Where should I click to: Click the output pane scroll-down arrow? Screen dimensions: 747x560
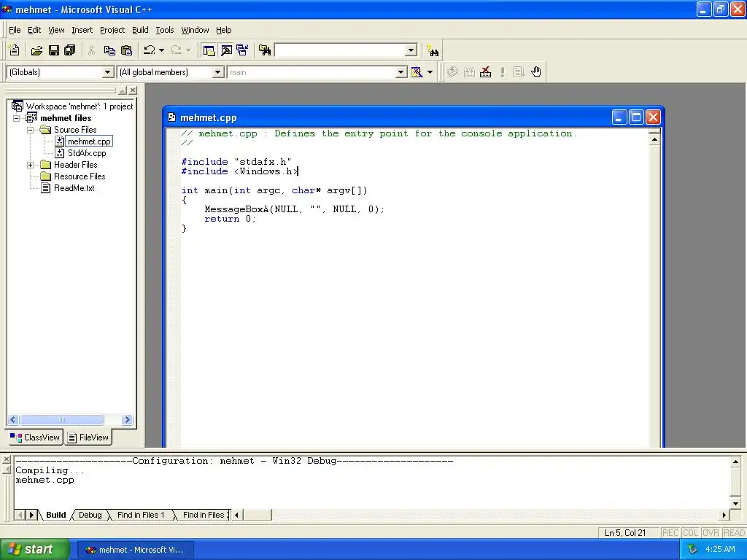[x=735, y=504]
